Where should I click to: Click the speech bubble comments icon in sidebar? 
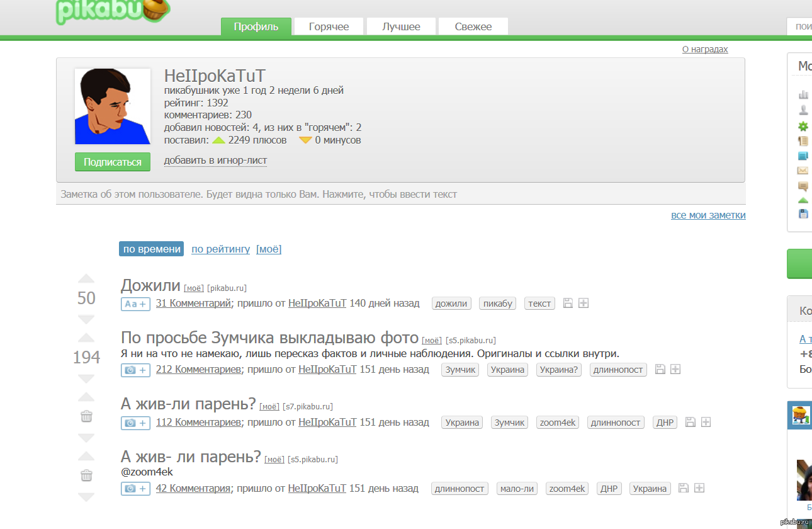pos(803,186)
